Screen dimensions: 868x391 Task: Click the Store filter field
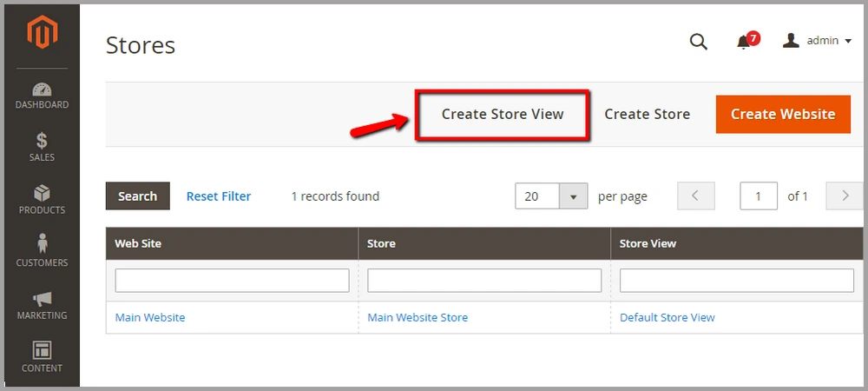point(484,281)
